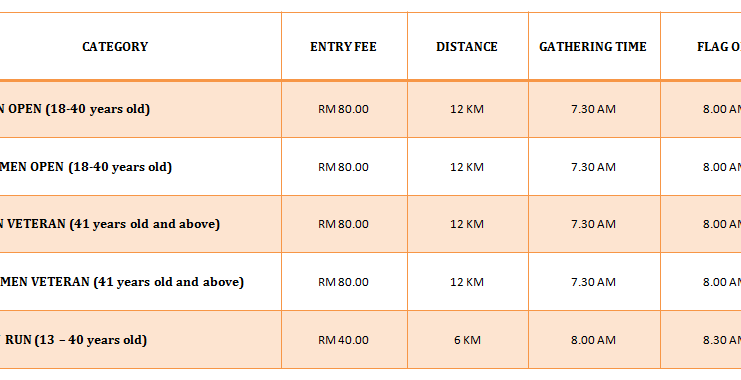Click the DISTANCE column header

(467, 47)
